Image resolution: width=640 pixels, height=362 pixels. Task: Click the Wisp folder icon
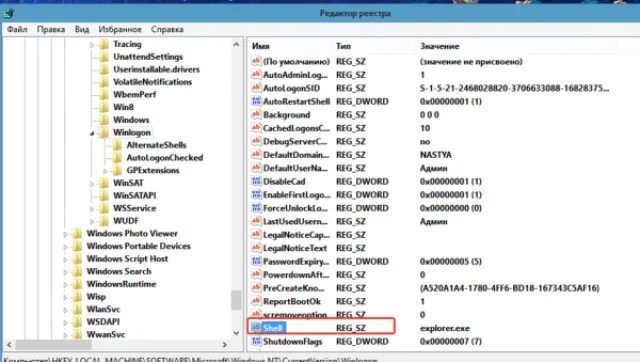point(77,297)
